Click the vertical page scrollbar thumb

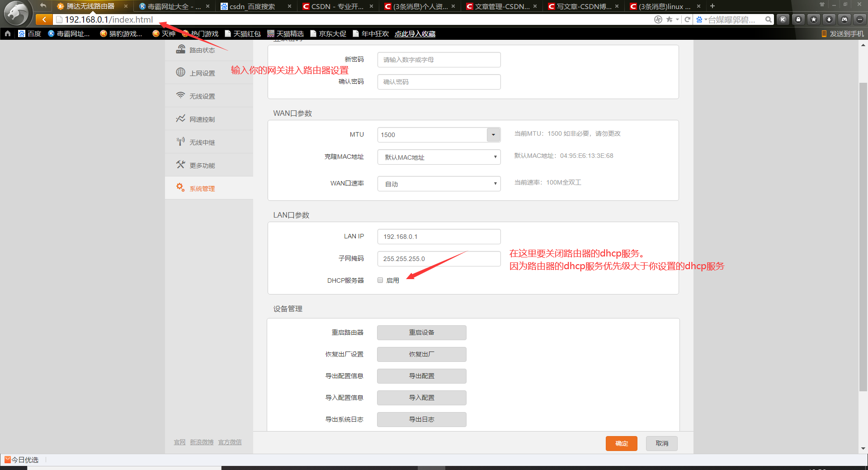[863, 237]
